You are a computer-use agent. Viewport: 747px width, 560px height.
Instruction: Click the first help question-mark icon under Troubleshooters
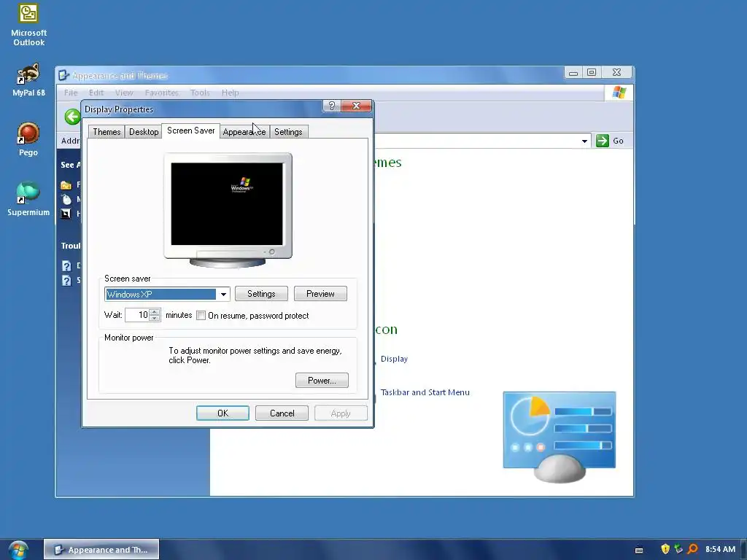pyautogui.click(x=66, y=265)
